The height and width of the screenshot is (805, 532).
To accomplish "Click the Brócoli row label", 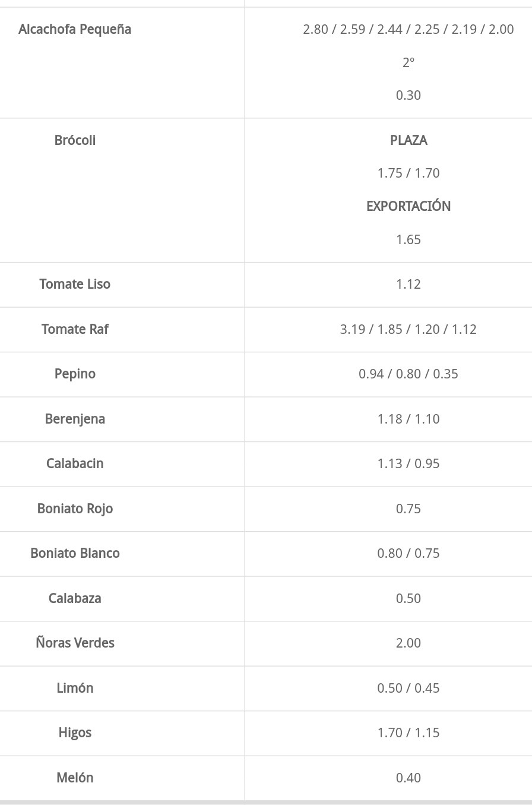I will 75,140.
